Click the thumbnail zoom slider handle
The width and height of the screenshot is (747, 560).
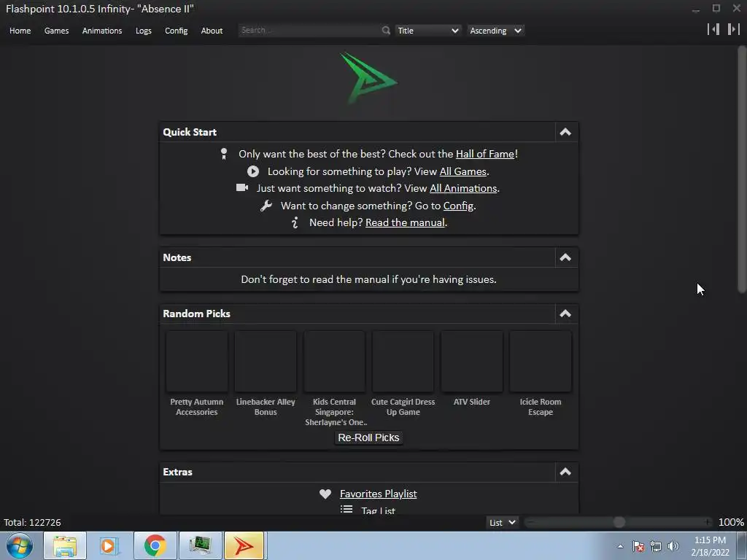[x=619, y=522]
